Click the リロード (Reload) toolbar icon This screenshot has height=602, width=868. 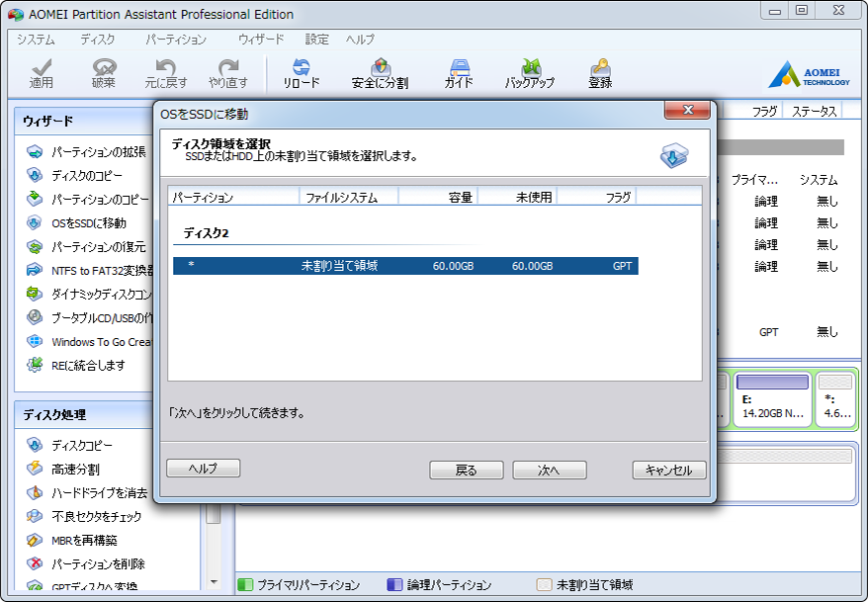302,67
